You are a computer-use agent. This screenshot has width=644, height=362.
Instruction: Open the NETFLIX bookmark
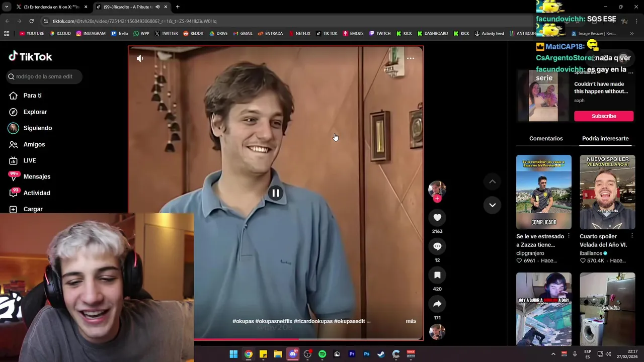(299, 34)
